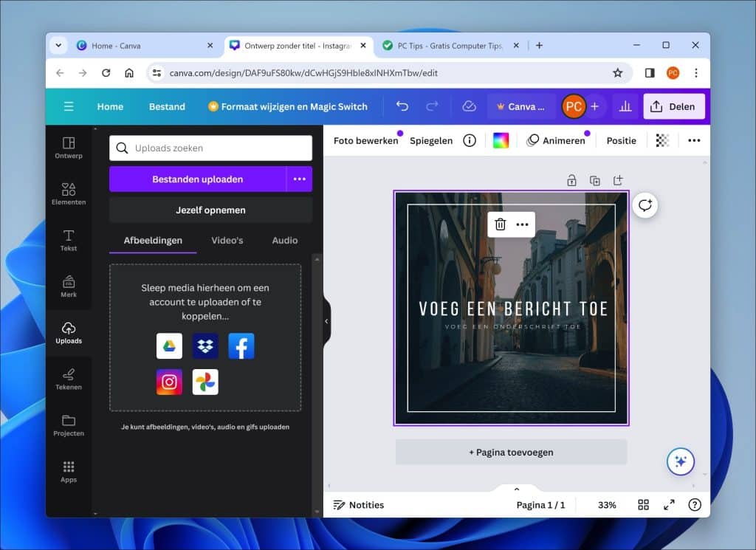Switch to the PC Tips browser tab

point(451,45)
